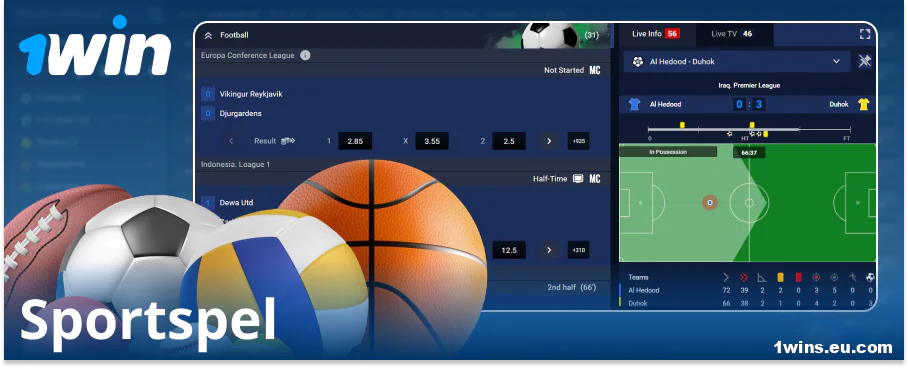Click yellow card marker below timeline
Image resolution: width=908 pixels, height=368 pixels.
point(766,134)
